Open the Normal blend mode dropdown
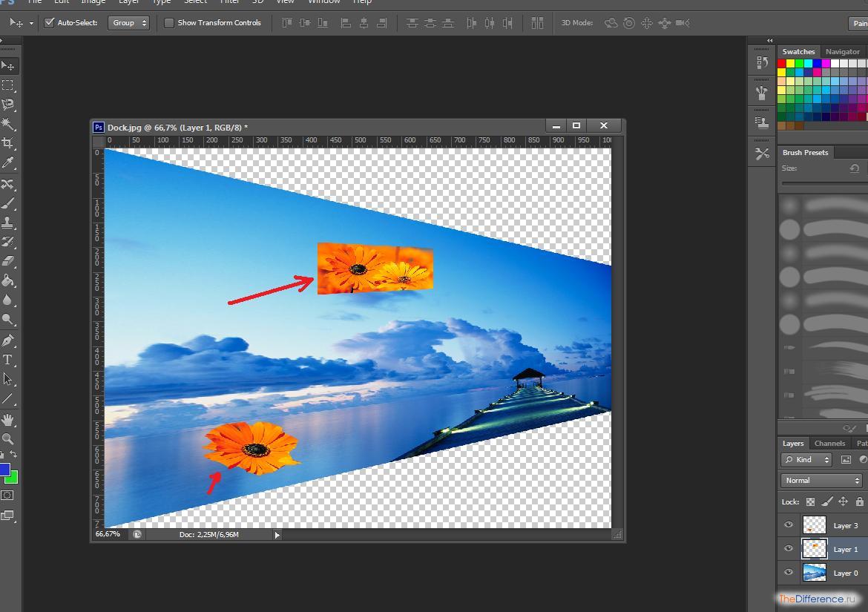868x612 pixels. [820, 480]
